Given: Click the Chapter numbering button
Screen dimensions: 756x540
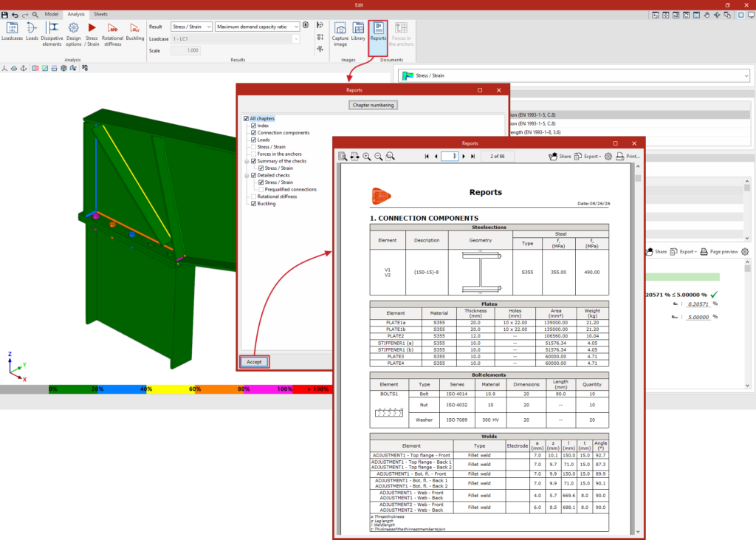Looking at the screenshot, I should [373, 105].
